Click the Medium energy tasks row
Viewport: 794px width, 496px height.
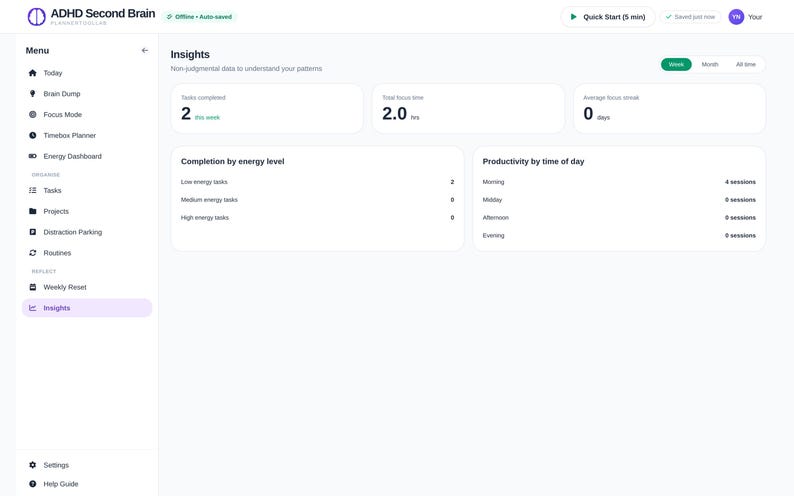point(317,199)
